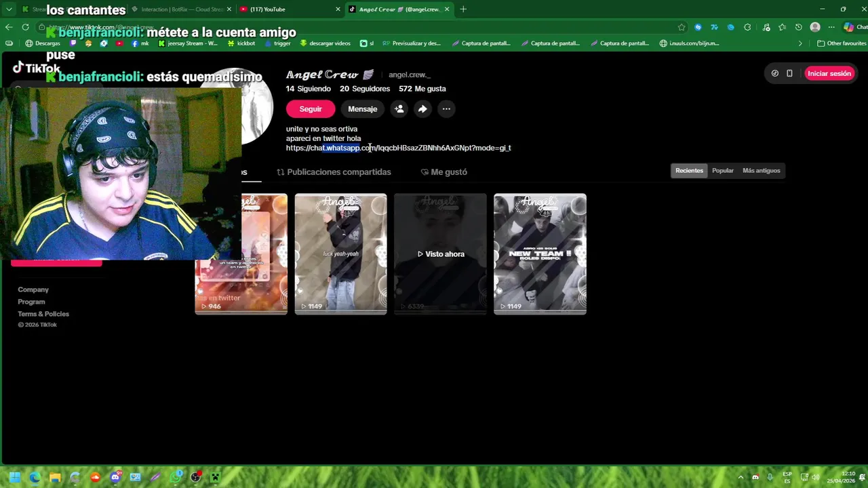Open browser settings three-dot menu

[831, 27]
